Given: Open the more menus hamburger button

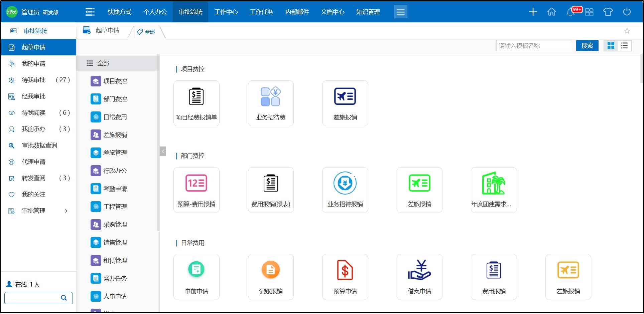Looking at the screenshot, I should 400,12.
